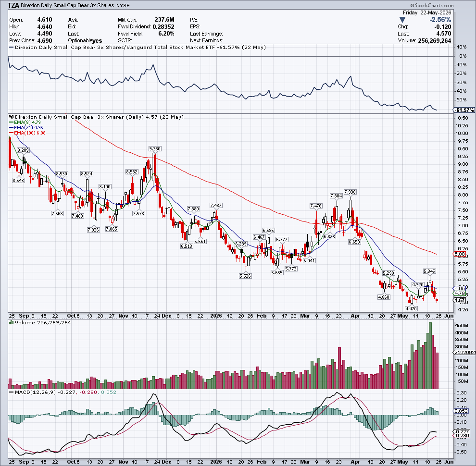
Task: Click the 9.330 peak price label
Action: point(155,148)
